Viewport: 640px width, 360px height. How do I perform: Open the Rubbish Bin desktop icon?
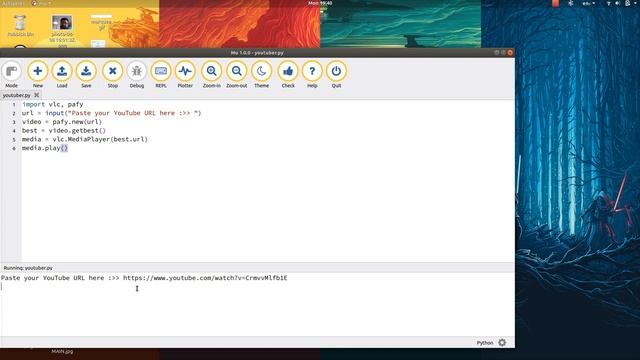click(20, 25)
